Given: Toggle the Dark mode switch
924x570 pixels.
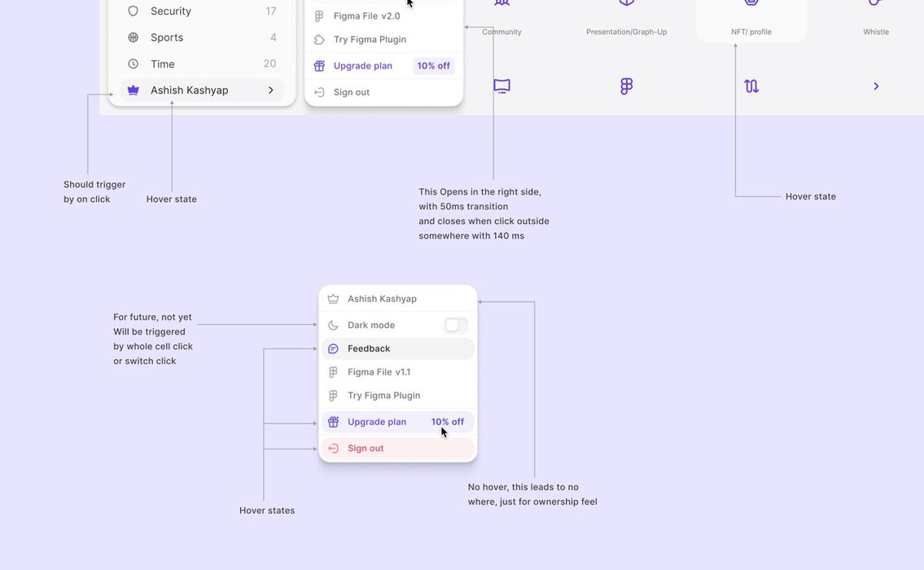Looking at the screenshot, I should pyautogui.click(x=456, y=325).
